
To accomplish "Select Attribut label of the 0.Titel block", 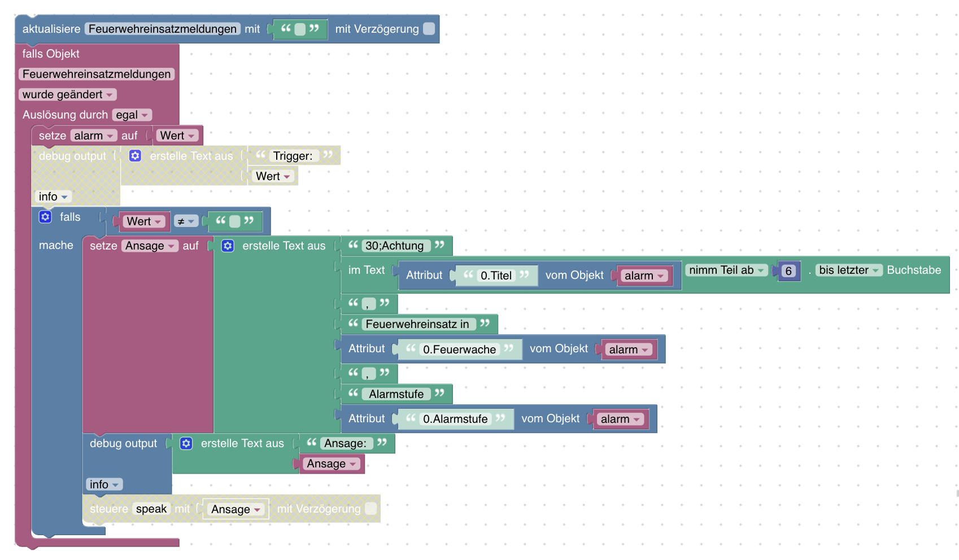I will tap(424, 275).
